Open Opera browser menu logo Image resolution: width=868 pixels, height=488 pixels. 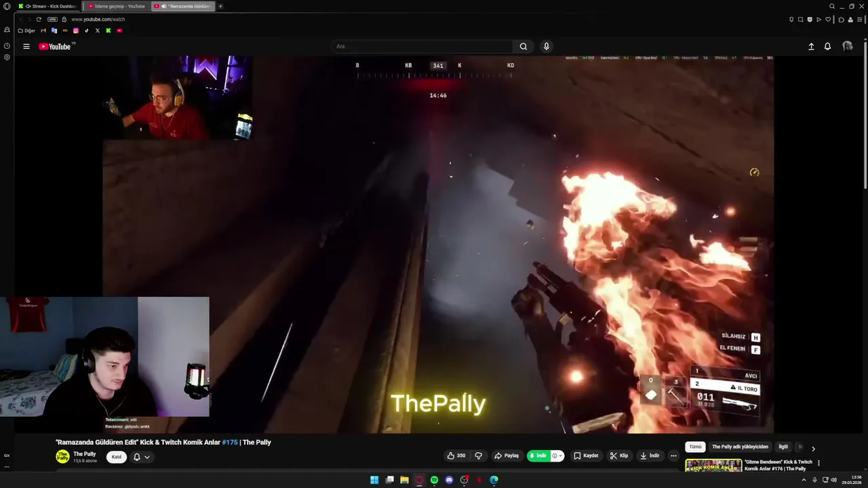(x=7, y=6)
